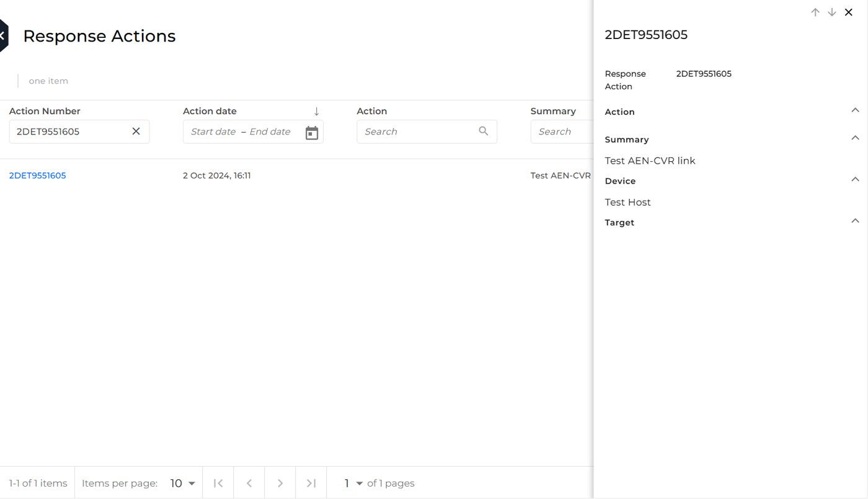Click the Summary search field

point(561,131)
